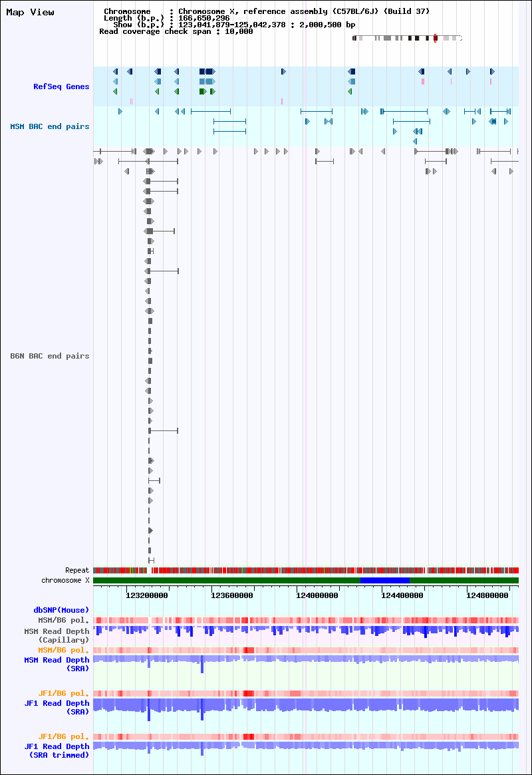
Task: Click the Map View heading
Action: [x=30, y=13]
